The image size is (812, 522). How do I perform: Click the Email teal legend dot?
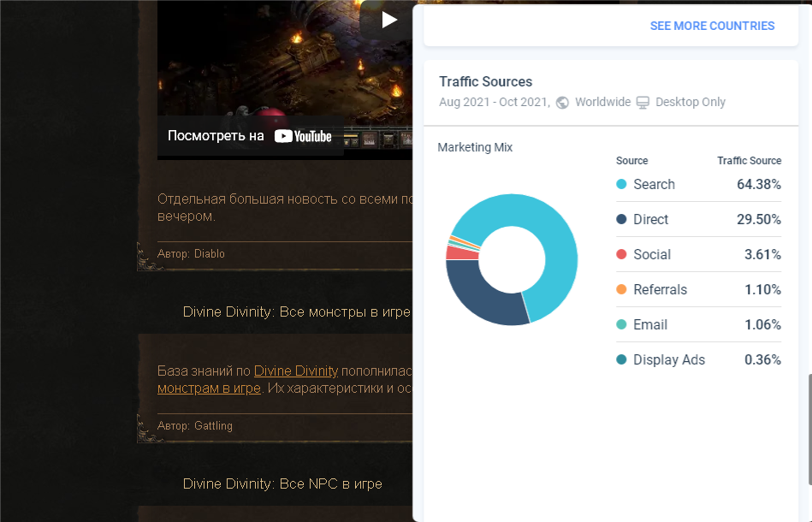tap(621, 324)
